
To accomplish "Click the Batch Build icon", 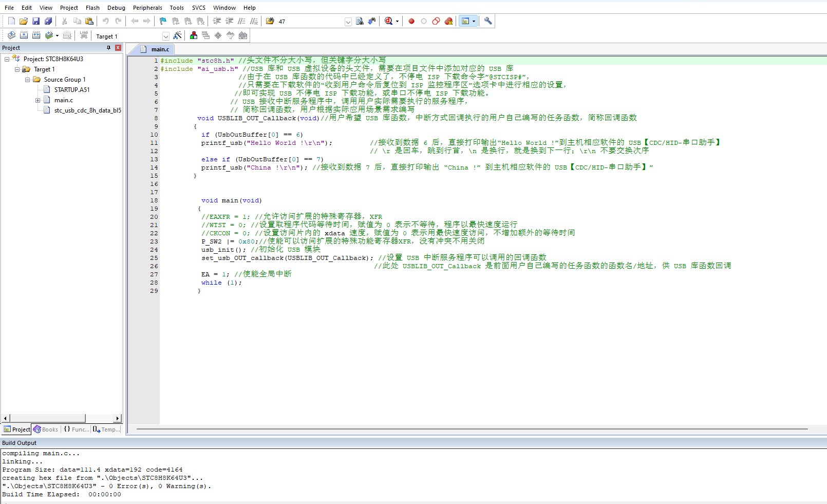I will click(x=49, y=35).
